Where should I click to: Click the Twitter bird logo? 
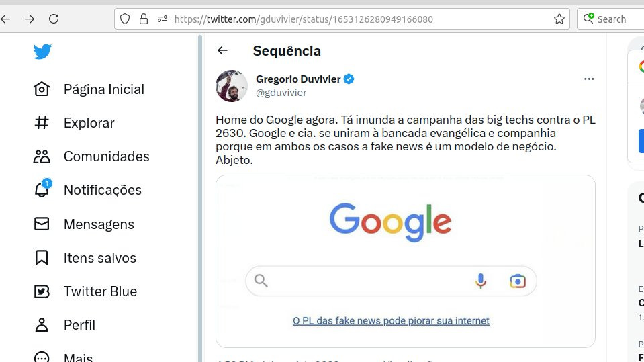point(42,52)
